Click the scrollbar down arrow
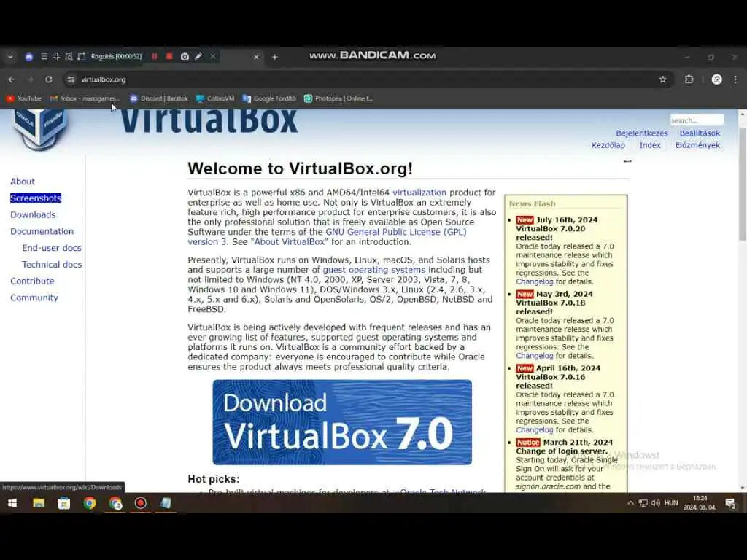 [742, 488]
